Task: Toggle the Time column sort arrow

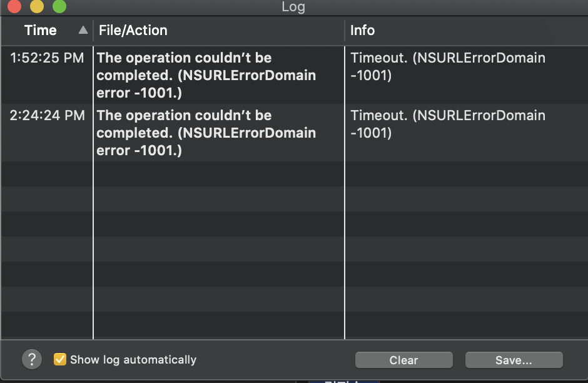Action: pyautogui.click(x=83, y=30)
